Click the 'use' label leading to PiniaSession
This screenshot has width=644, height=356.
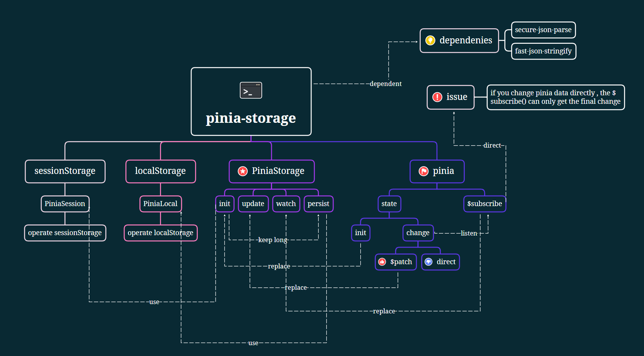click(x=154, y=302)
